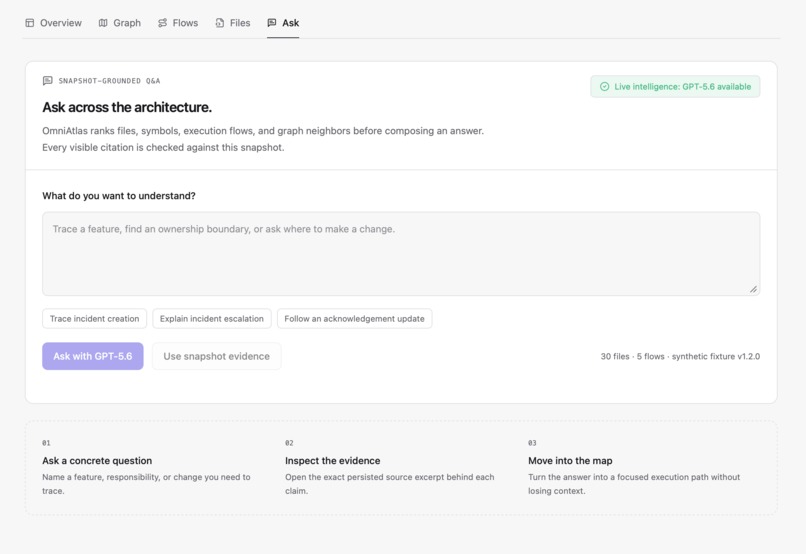Click Name a feature, responsibility description text

(146, 484)
